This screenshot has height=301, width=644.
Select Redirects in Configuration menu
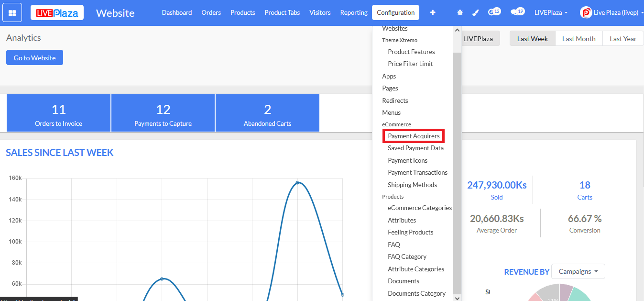[395, 100]
